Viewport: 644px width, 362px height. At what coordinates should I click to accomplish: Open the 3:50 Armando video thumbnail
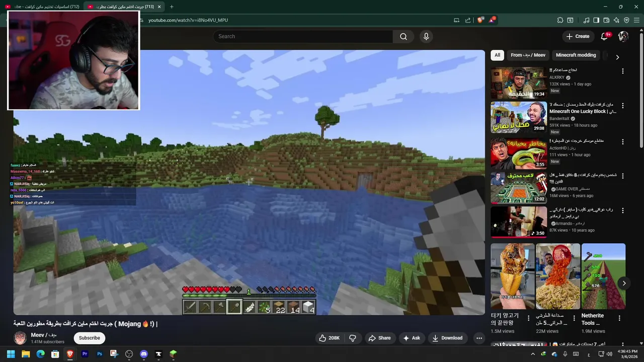[x=519, y=222]
